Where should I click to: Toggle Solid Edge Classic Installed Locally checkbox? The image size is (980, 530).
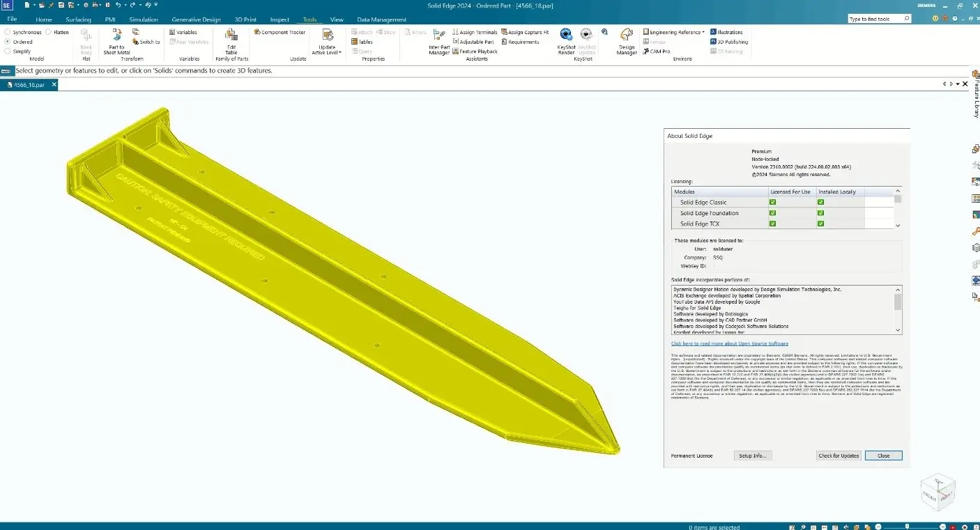[x=821, y=203]
